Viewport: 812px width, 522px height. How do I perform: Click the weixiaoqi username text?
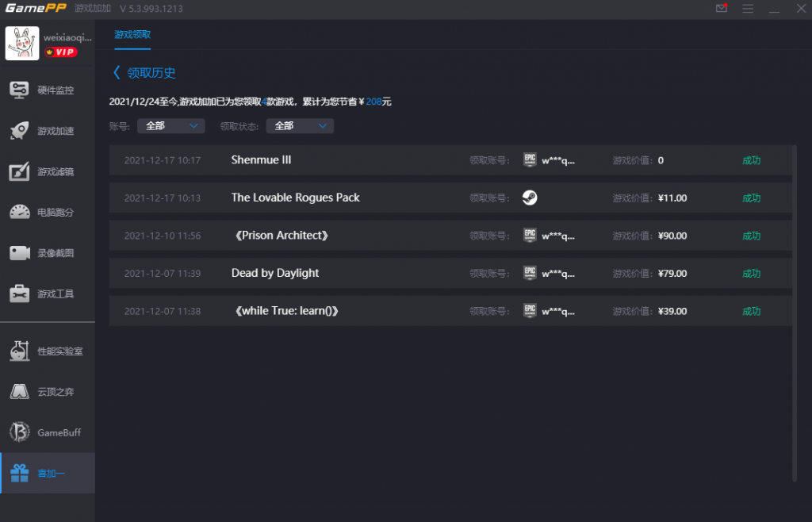(67, 37)
